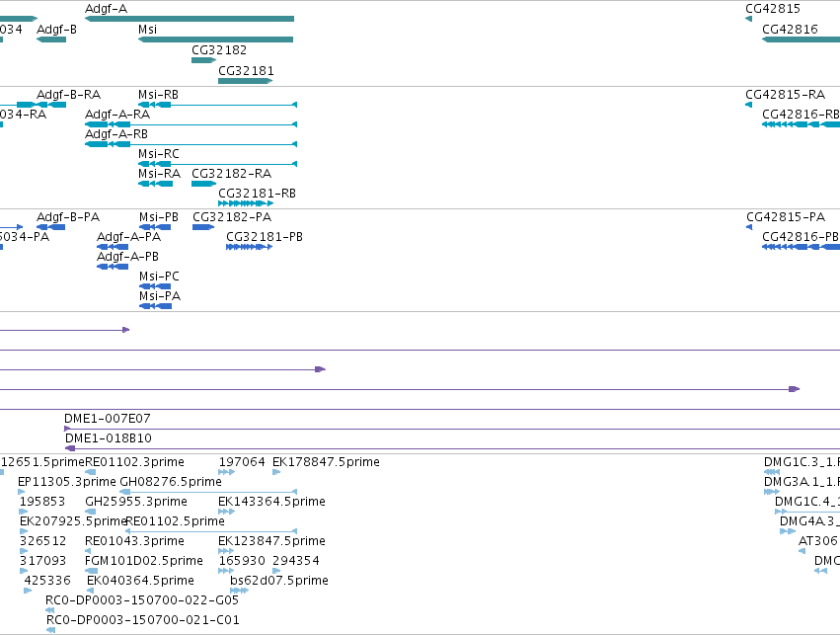The height and width of the screenshot is (635, 840).
Task: Select the 294354 feature label
Action: click(296, 562)
